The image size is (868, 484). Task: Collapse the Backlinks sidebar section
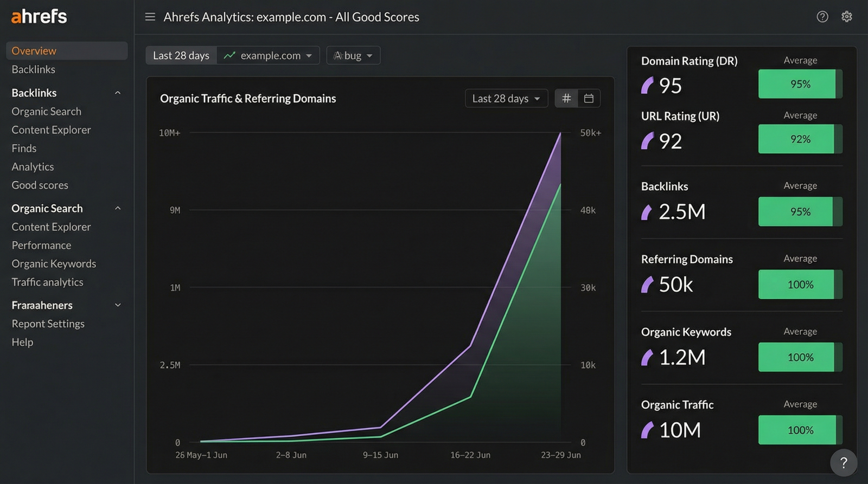point(118,93)
